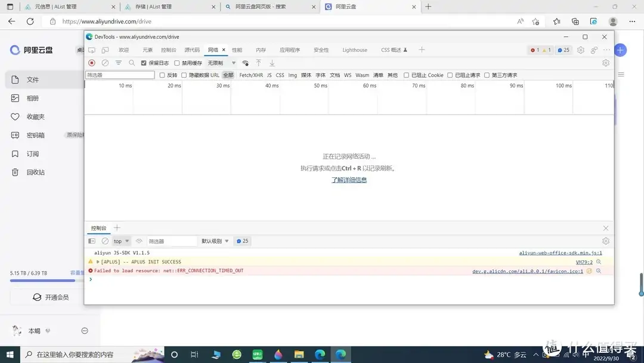Click the 了解详细信息 link
Screen dimensions: 644x363
(349, 179)
